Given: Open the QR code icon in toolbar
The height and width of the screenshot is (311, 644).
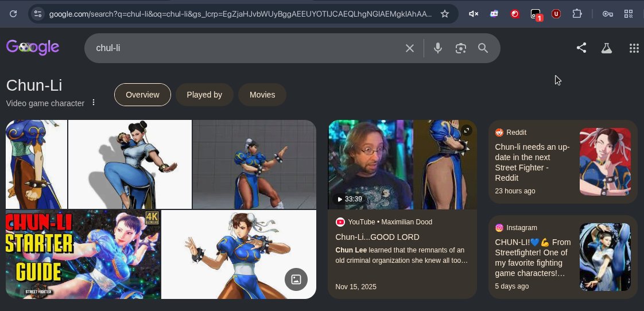Looking at the screenshot, I should tap(629, 14).
